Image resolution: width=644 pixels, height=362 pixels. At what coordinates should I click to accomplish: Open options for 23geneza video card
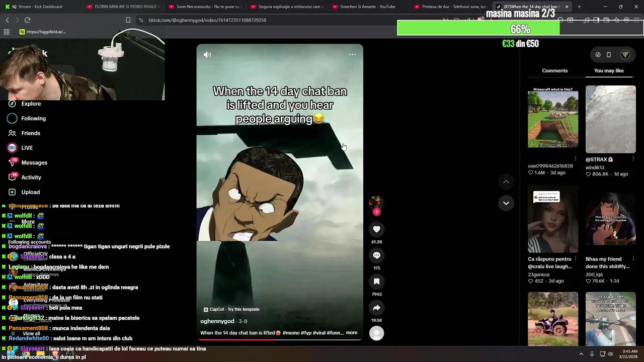tap(576, 258)
